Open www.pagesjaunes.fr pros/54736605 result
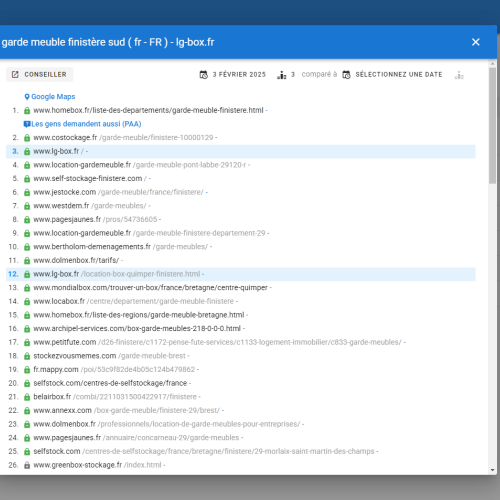The width and height of the screenshot is (500, 500). [95, 220]
